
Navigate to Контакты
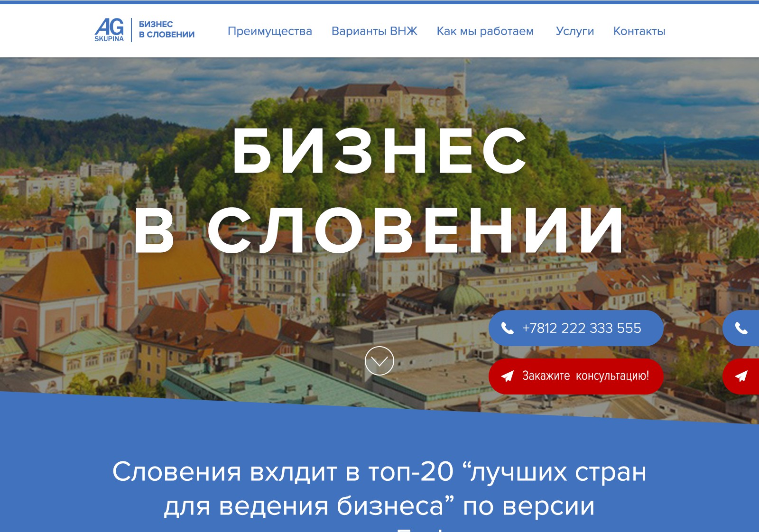(x=639, y=31)
